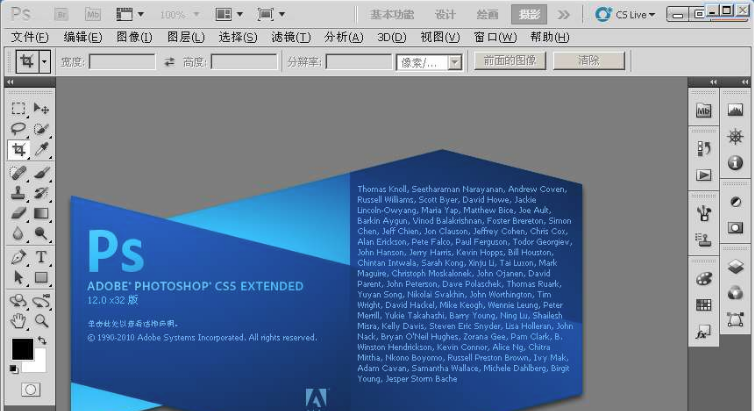The width and height of the screenshot is (754, 411).
Task: Click the 前面的图像 button
Action: tap(510, 61)
